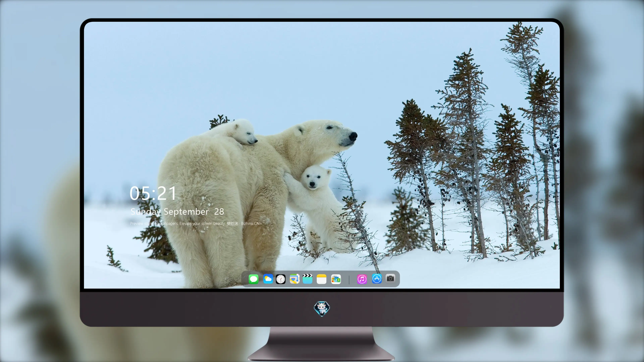Open the yellow Notes app
The width and height of the screenshot is (644, 362).
pyautogui.click(x=321, y=279)
